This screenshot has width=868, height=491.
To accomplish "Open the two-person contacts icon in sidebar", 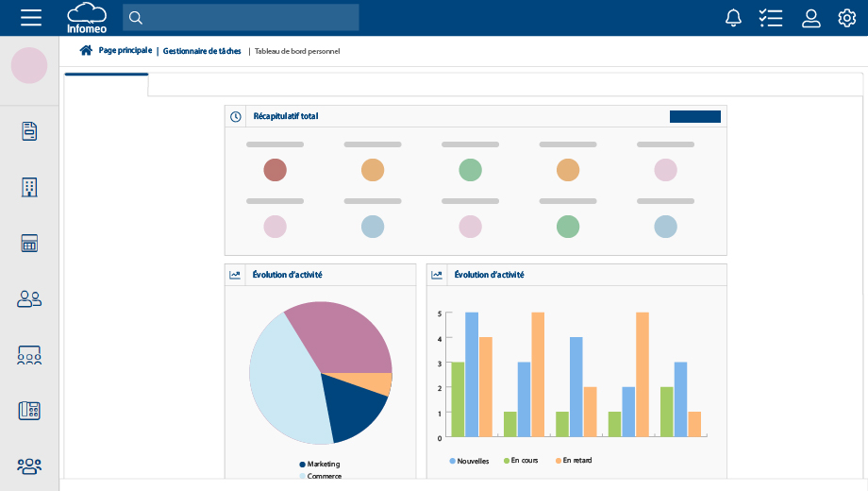I will pyautogui.click(x=29, y=299).
